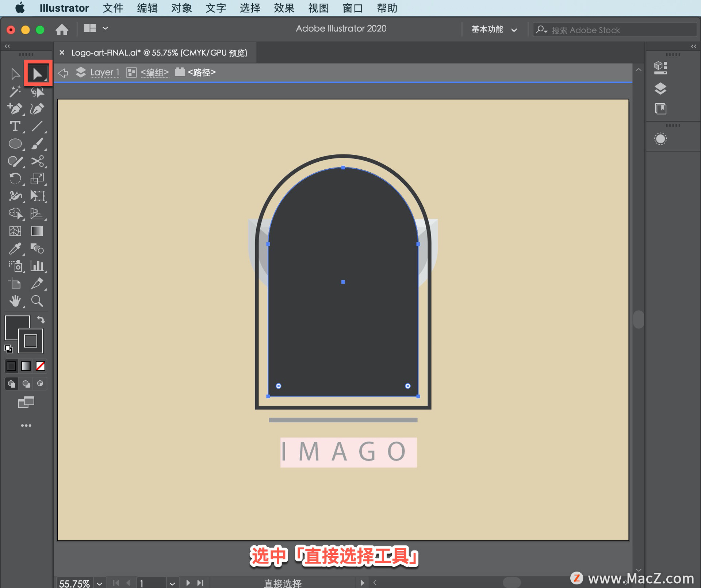Reset to default fill and stroke
Image resolution: width=701 pixels, height=588 pixels.
[9, 349]
